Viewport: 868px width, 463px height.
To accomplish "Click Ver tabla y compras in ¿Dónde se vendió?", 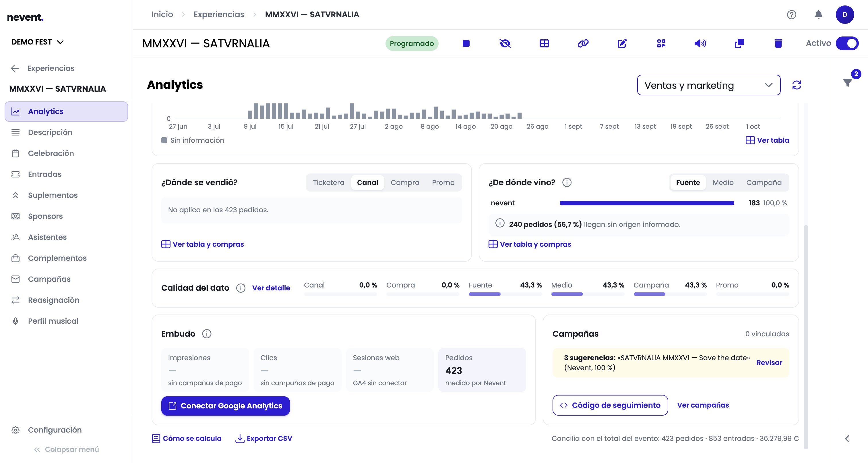I will tap(203, 244).
